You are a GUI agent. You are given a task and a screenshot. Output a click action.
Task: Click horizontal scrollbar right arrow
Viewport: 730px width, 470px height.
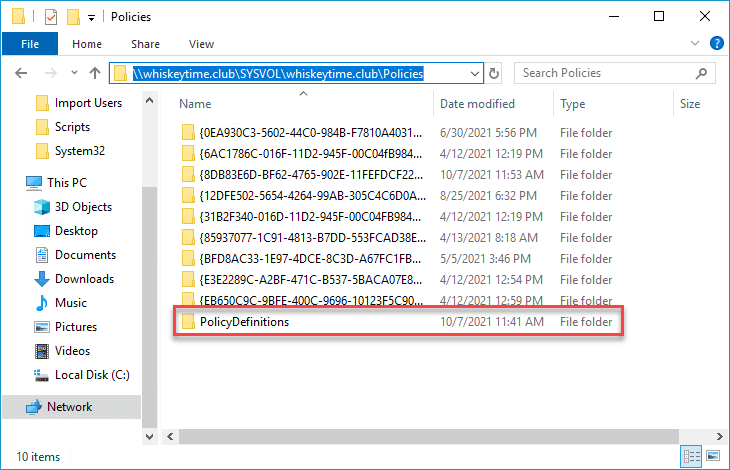point(720,436)
